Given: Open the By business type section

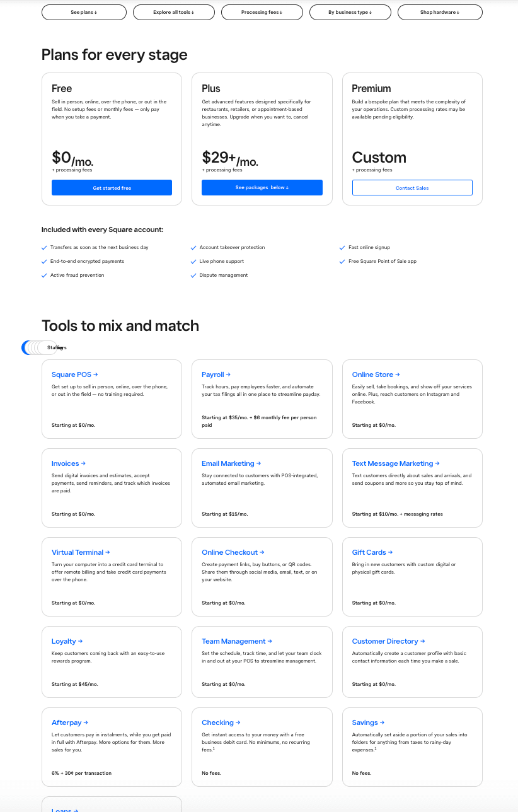Looking at the screenshot, I should (x=350, y=12).
